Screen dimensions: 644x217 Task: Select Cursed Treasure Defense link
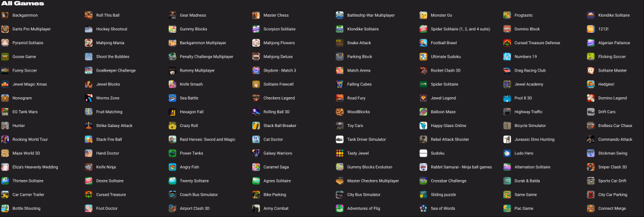click(x=537, y=43)
